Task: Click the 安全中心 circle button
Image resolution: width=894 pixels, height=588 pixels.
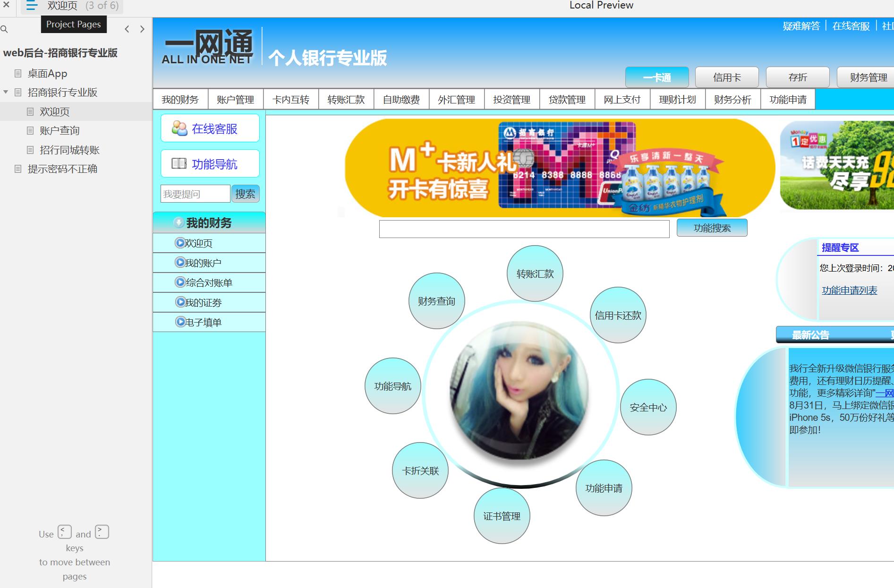Action: (x=648, y=407)
